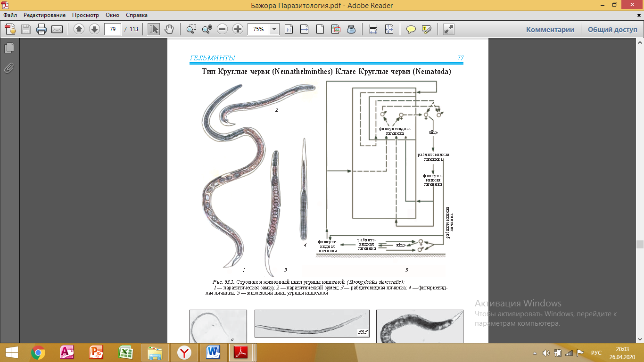The width and height of the screenshot is (644, 362).
Task: Click the scrolling fit-width mode icon
Action: [373, 29]
